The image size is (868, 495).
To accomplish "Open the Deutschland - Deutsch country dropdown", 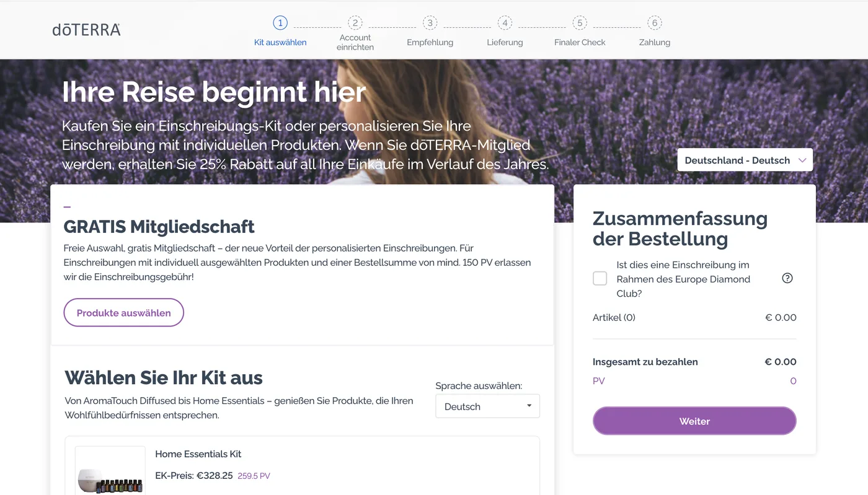I will (745, 160).
